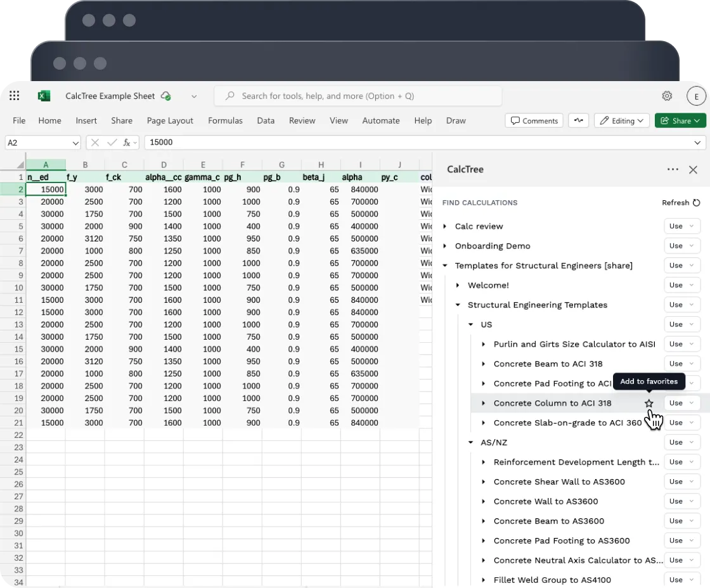The width and height of the screenshot is (710, 588).
Task: Open the account avatar E
Action: [x=696, y=96]
